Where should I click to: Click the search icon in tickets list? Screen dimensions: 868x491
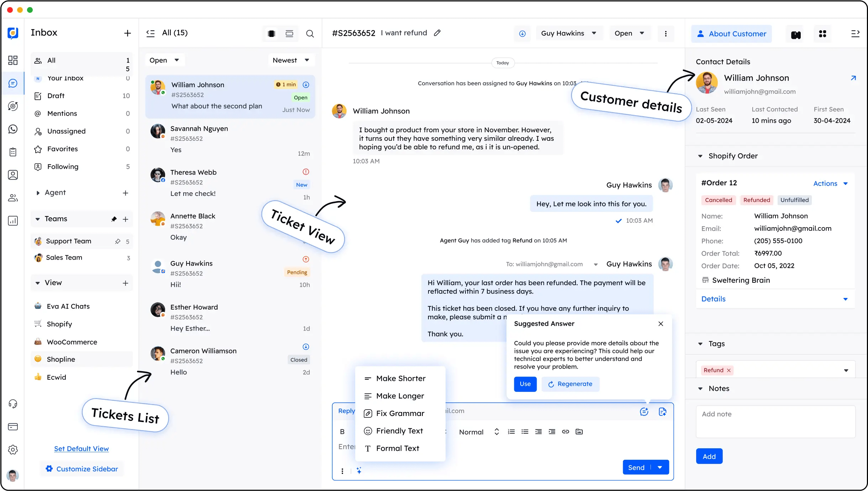310,34
